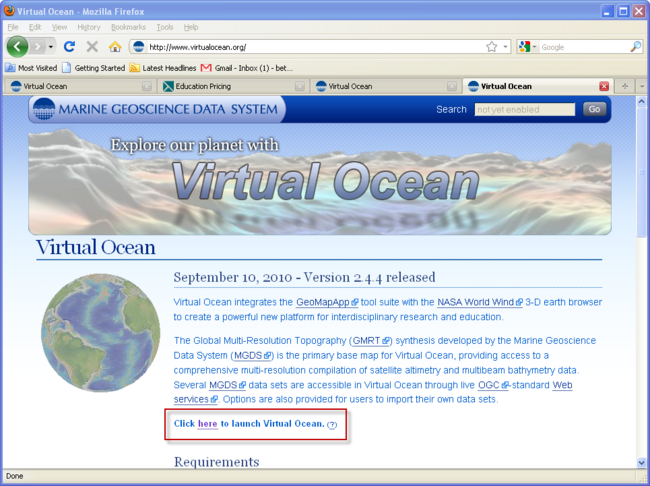
Task: Expand the URL bar history dropdown
Action: click(506, 47)
